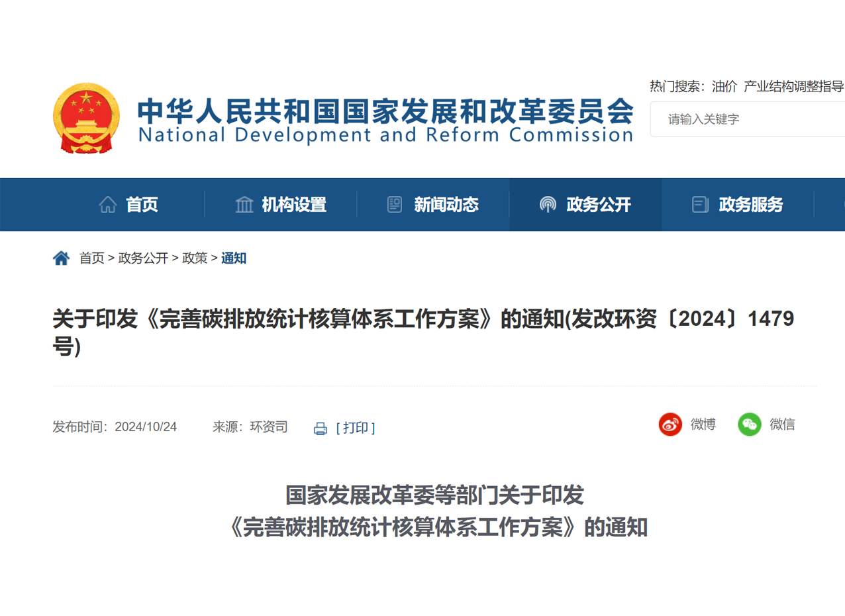Click the publish date 2024/10/24
Image resolution: width=845 pixels, height=616 pixels.
tap(146, 427)
